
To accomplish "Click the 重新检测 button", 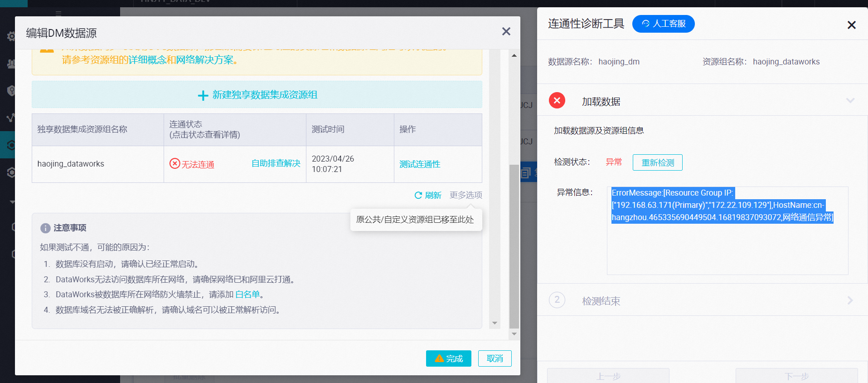I will point(658,162).
